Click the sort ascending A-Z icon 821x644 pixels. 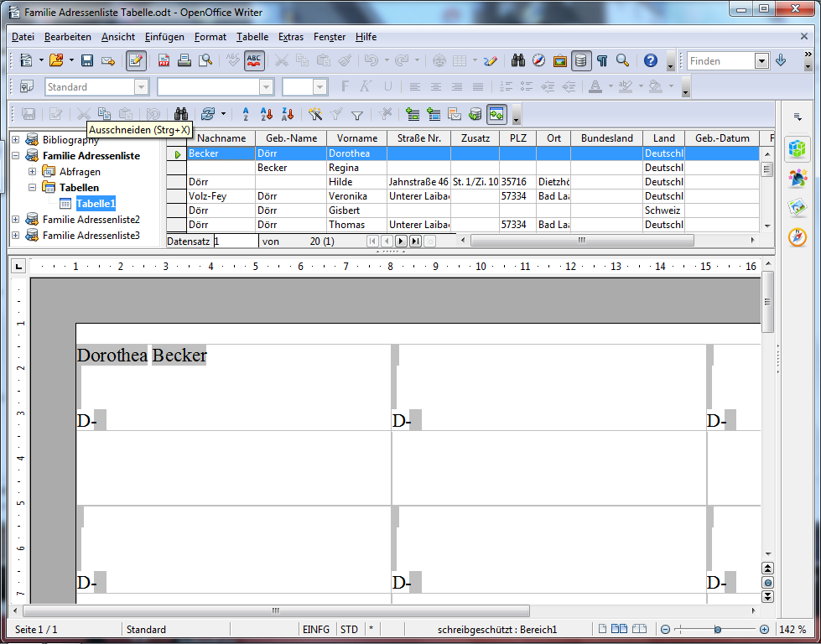tap(246, 115)
